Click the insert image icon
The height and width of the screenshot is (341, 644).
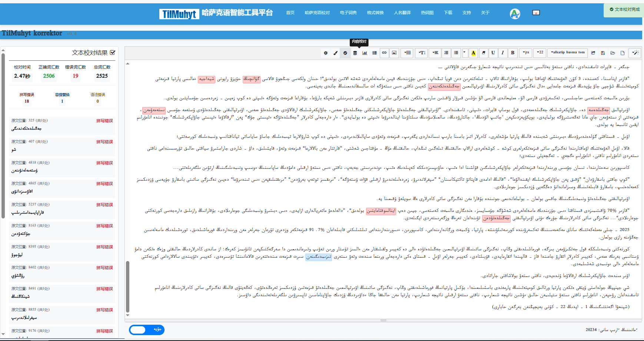[394, 53]
